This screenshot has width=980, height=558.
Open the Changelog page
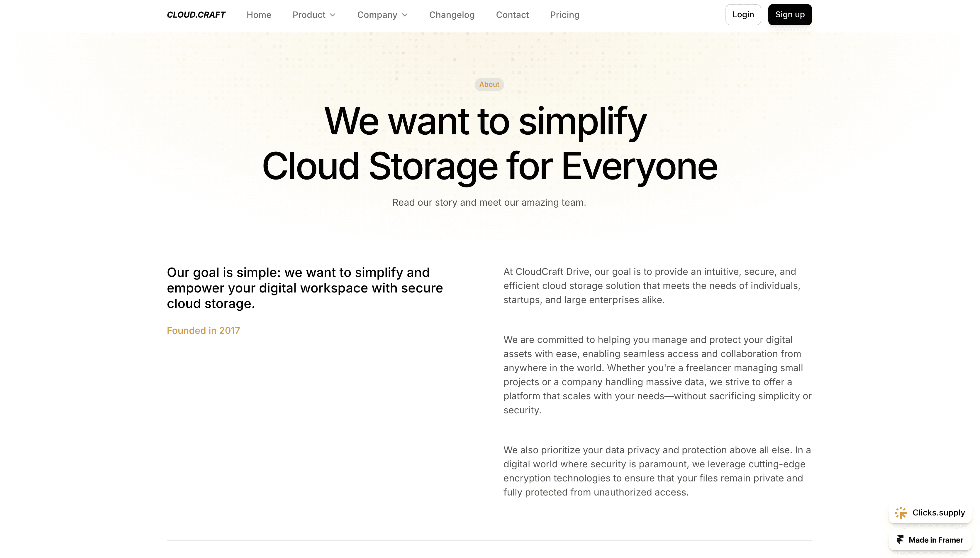point(452,15)
